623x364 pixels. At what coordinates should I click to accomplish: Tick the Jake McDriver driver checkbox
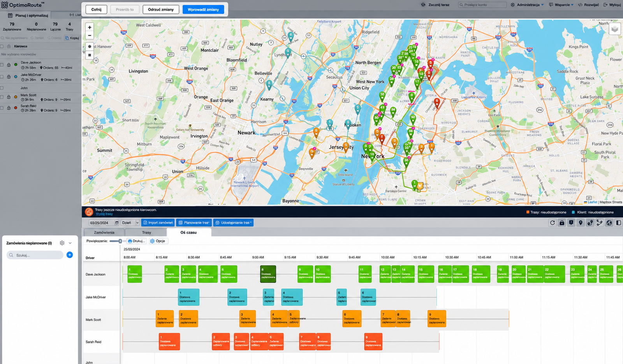2,77
